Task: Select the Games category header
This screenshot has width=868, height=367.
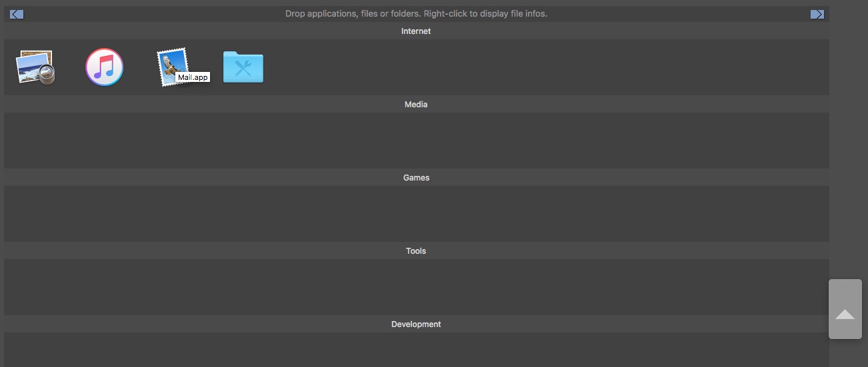Action: point(416,178)
